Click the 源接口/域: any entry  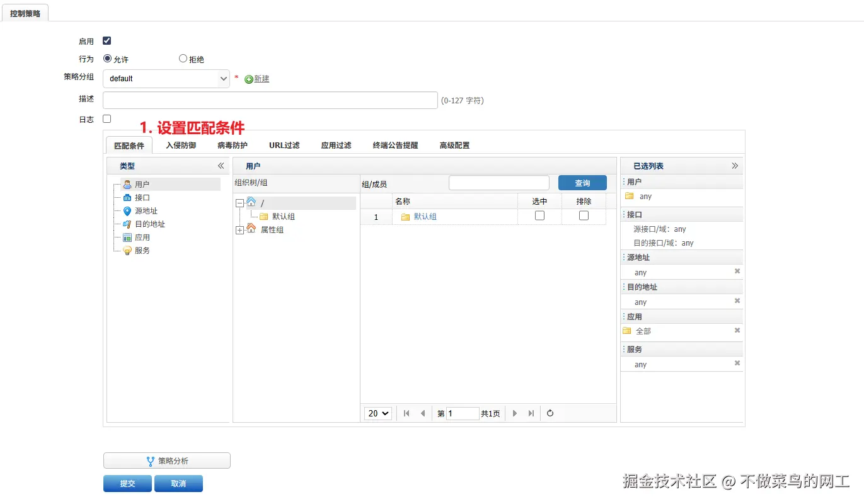pyautogui.click(x=660, y=229)
